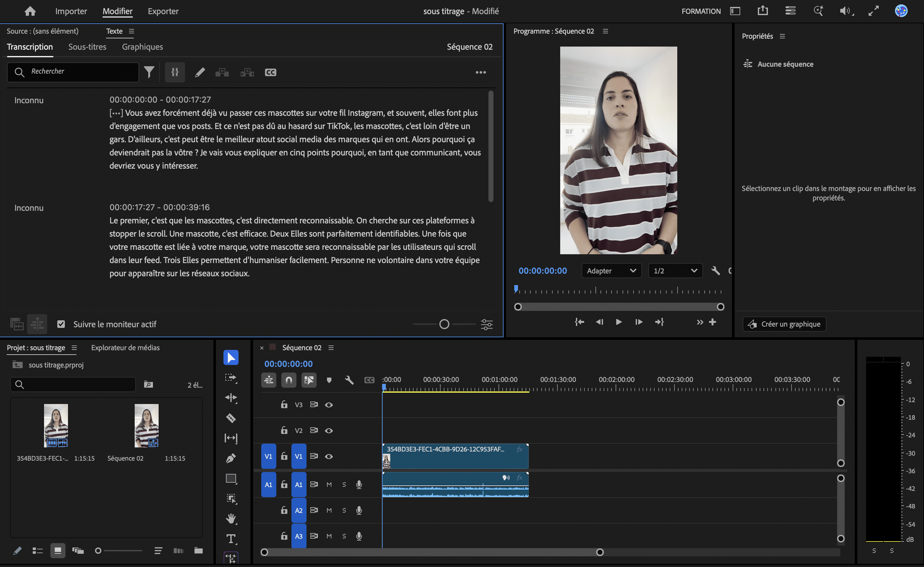
Task: Open the Importer workspace tab
Action: [x=71, y=11]
